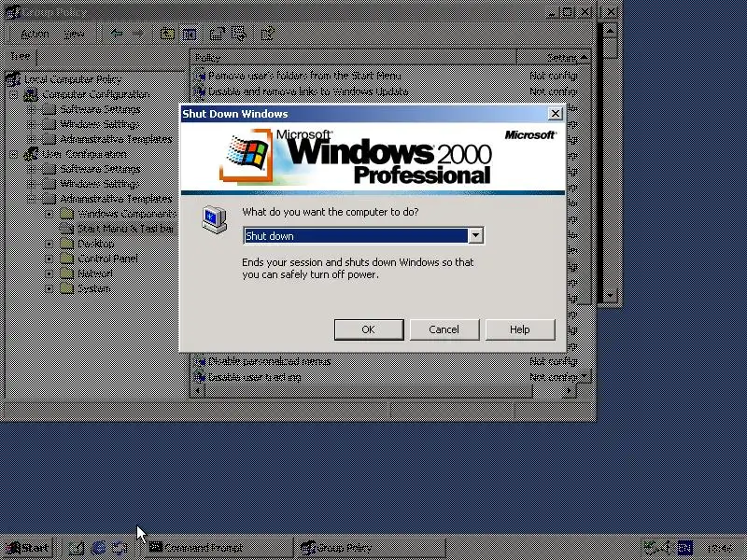The width and height of the screenshot is (747, 560).
Task: Click the Help button in shutdown dialog
Action: [x=520, y=329]
